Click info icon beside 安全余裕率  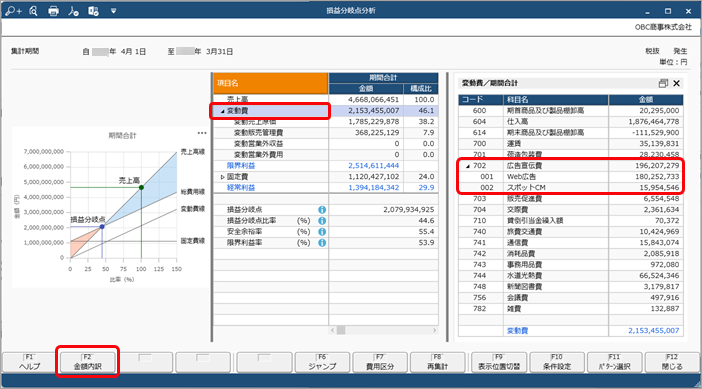tap(321, 231)
